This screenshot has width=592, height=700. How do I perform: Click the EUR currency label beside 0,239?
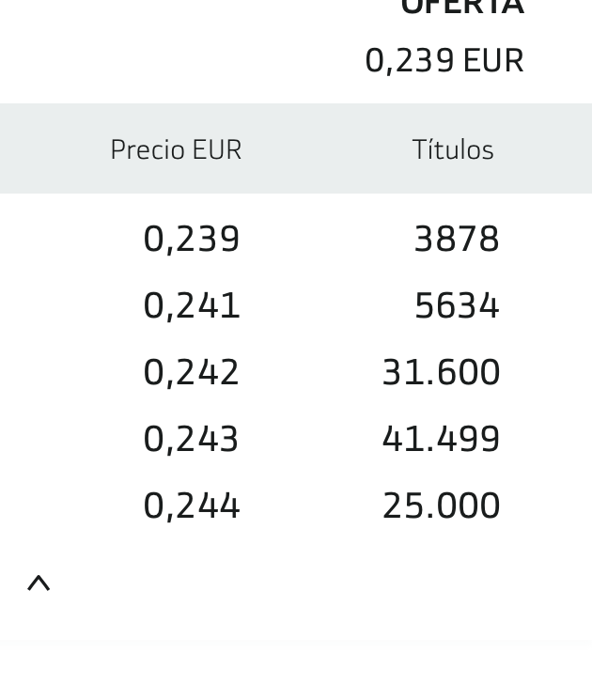pos(493,60)
